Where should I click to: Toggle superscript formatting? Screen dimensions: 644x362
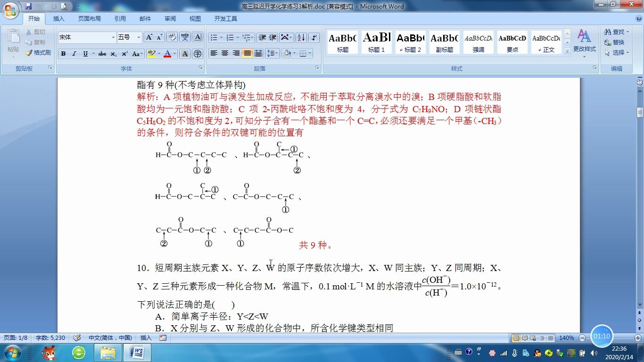pos(124,54)
